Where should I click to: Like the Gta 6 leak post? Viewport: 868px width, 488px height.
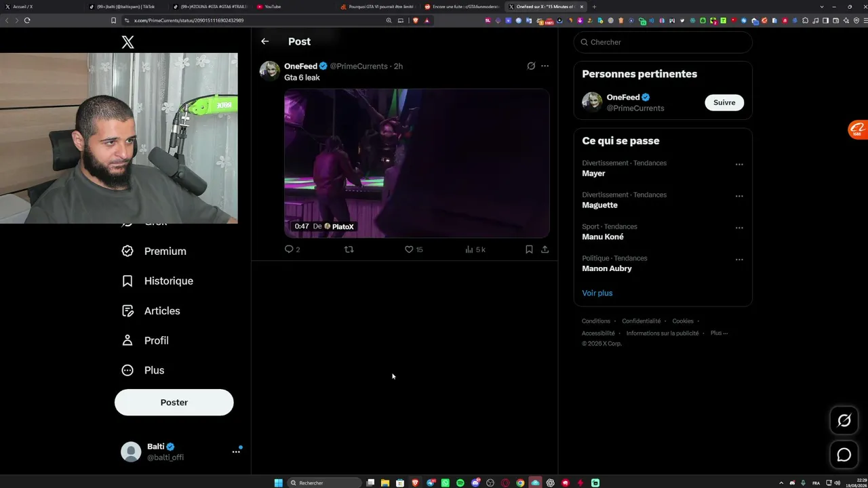tap(414, 249)
